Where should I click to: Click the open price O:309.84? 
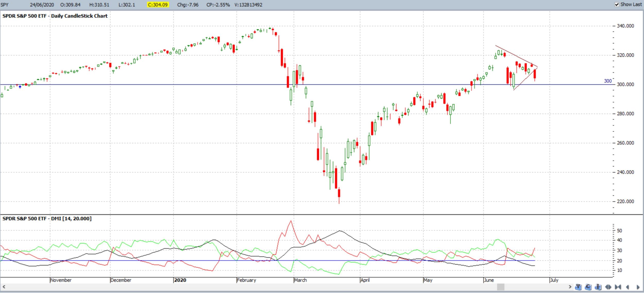point(70,5)
